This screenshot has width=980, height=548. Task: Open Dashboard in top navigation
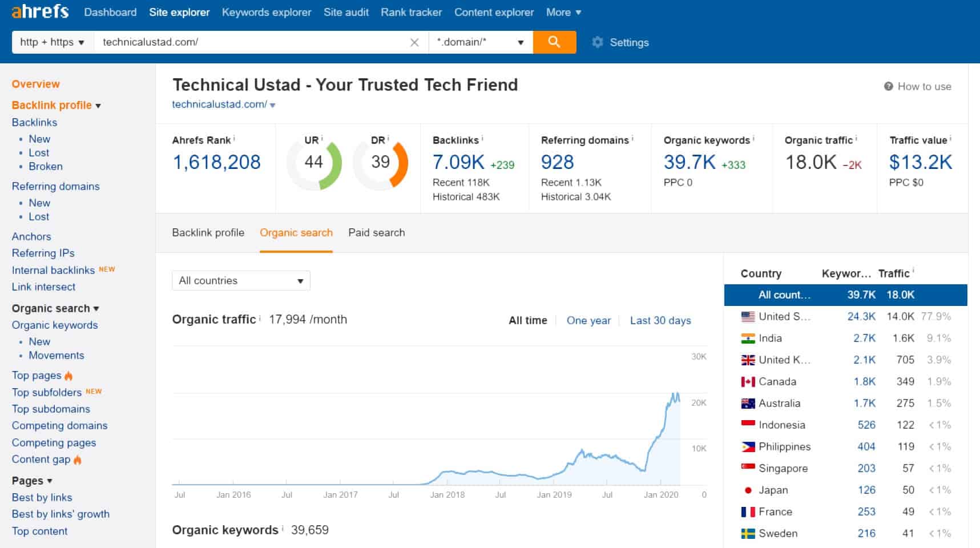[110, 12]
